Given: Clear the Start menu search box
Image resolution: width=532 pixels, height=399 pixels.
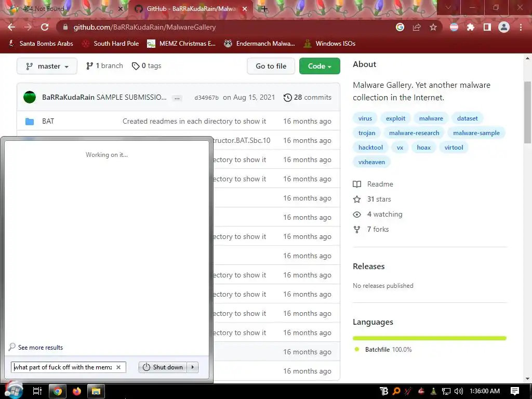Looking at the screenshot, I should [118, 367].
